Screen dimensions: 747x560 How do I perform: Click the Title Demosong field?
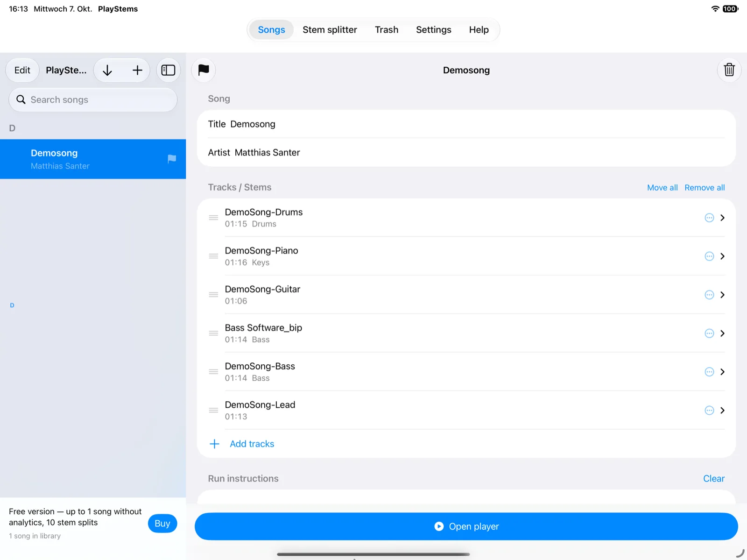point(466,124)
